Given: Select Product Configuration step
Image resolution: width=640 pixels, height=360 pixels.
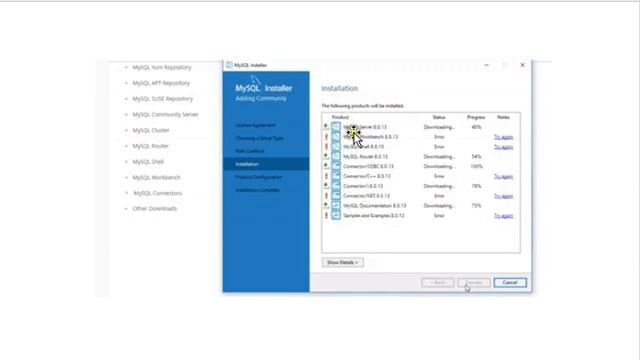Looking at the screenshot, I should point(258,177).
